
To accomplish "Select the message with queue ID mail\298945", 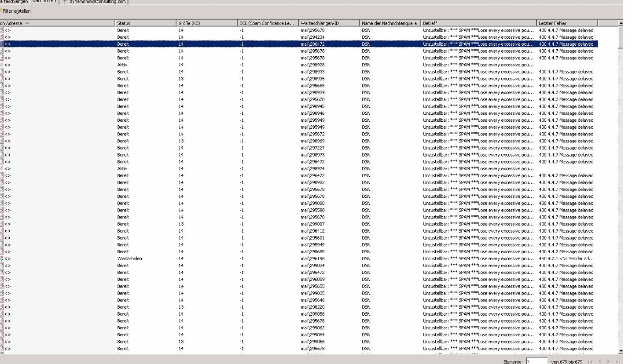I will tap(299, 106).
